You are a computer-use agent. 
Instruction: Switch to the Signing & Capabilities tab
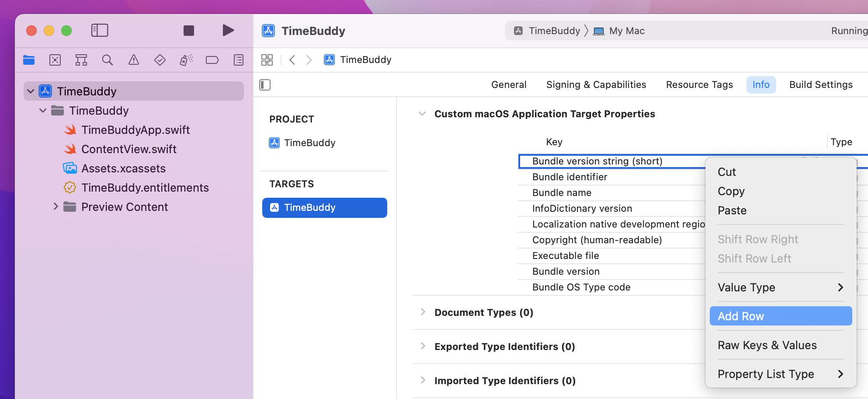596,84
